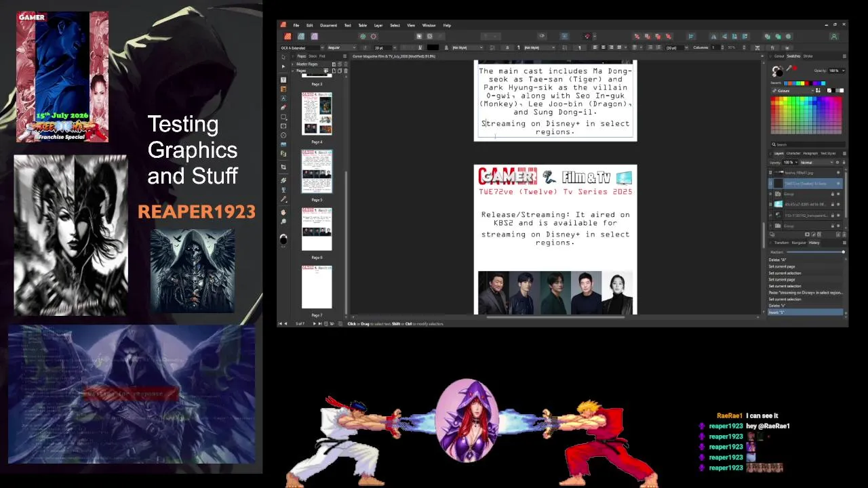Toggle the layer lock icon beside blend mode

coord(844,163)
